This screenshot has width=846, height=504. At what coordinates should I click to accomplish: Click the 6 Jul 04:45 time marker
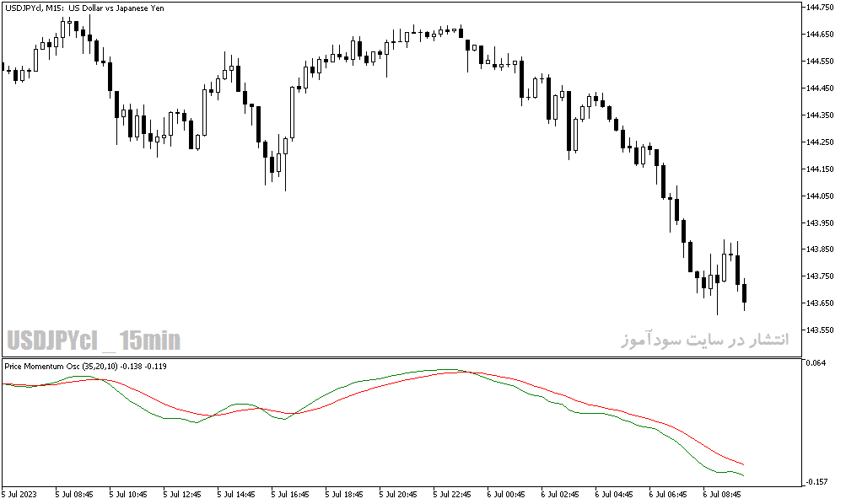coord(614,494)
